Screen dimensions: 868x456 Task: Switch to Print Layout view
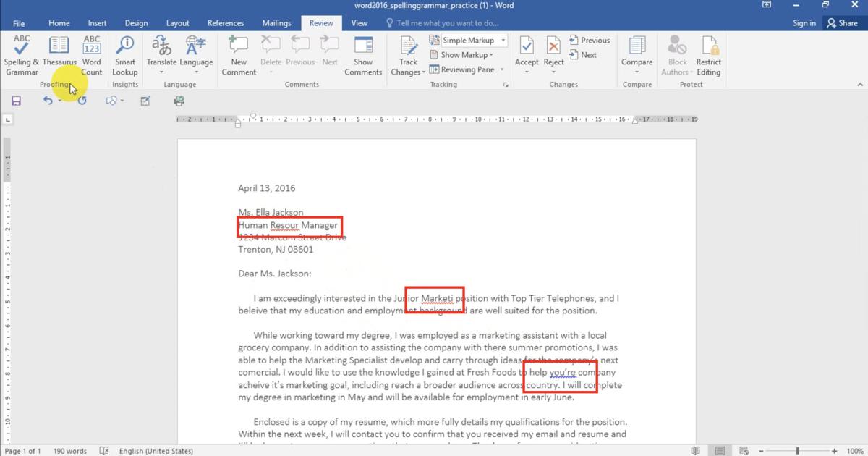click(720, 451)
